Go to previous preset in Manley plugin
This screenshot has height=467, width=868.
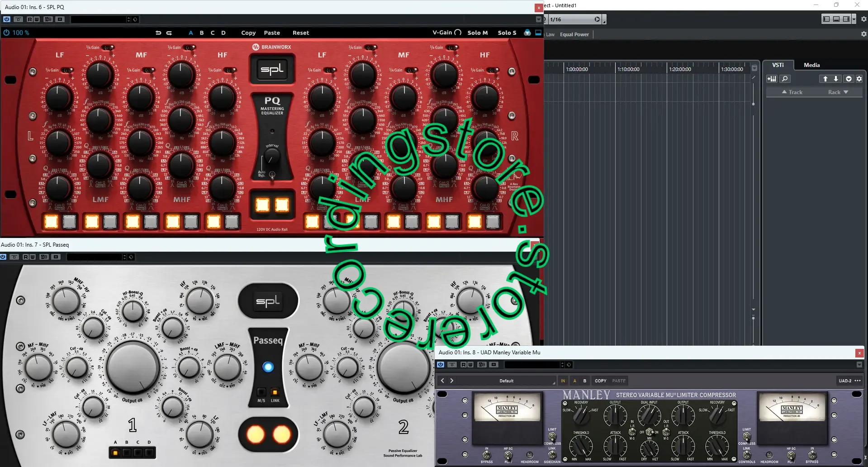pos(443,381)
